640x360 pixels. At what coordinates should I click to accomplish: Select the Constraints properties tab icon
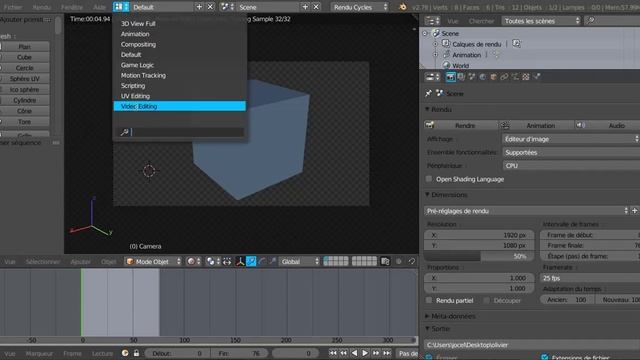pos(504,77)
